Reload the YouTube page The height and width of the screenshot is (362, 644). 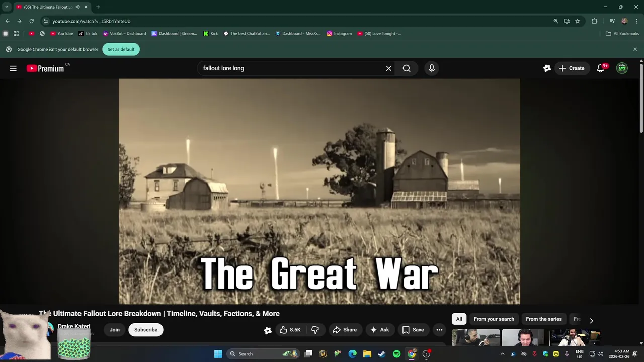31,21
